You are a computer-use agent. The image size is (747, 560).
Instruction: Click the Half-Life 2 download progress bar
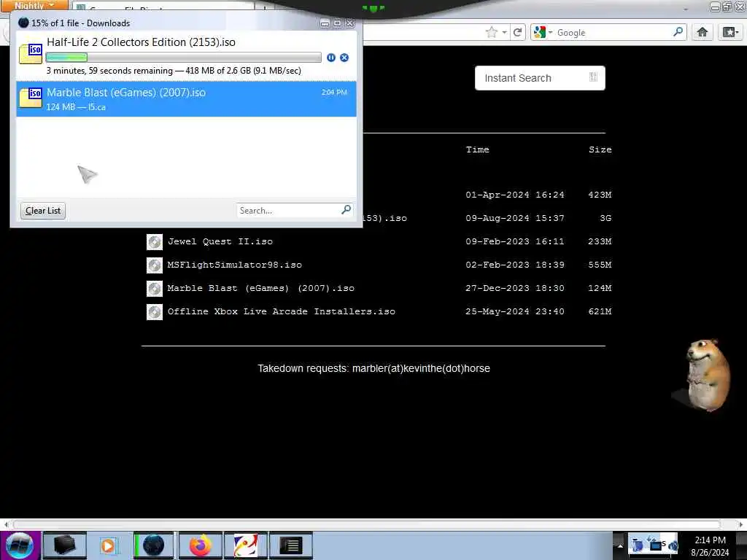[183, 58]
